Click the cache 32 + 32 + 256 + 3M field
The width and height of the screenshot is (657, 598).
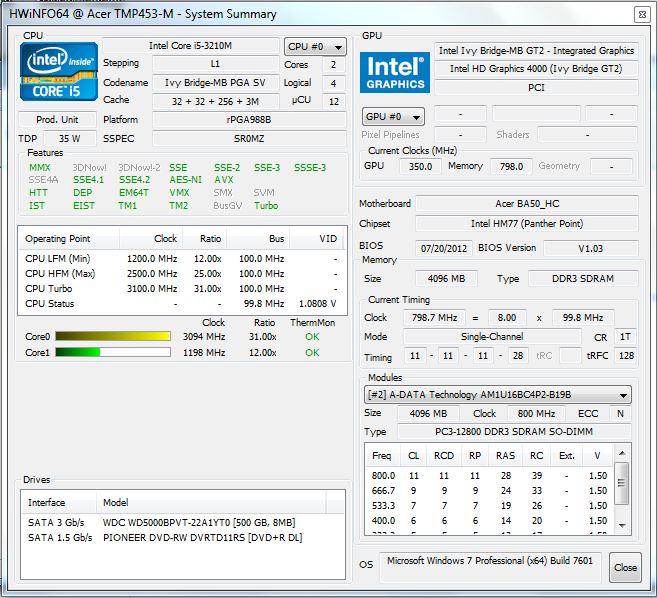pyautogui.click(x=215, y=101)
